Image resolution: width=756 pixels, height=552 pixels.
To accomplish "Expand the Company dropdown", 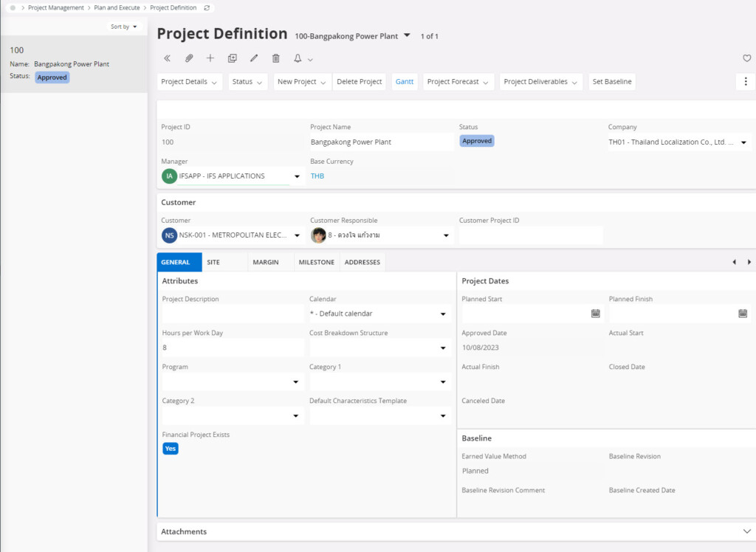I will [x=743, y=142].
